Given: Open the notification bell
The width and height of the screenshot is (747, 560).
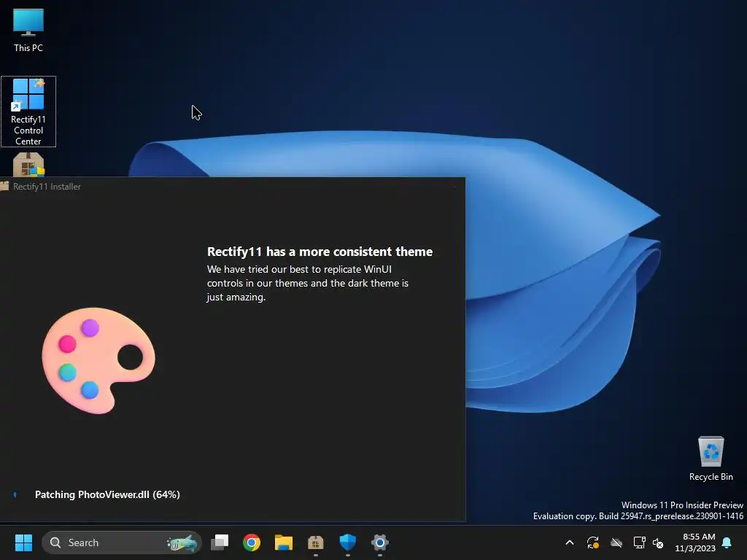Looking at the screenshot, I should click(x=727, y=542).
